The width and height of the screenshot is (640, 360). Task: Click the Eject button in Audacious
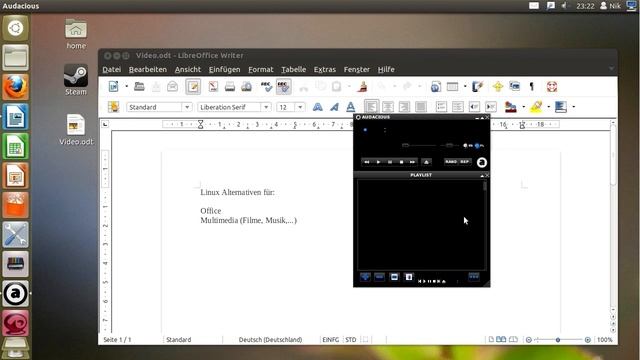426,162
